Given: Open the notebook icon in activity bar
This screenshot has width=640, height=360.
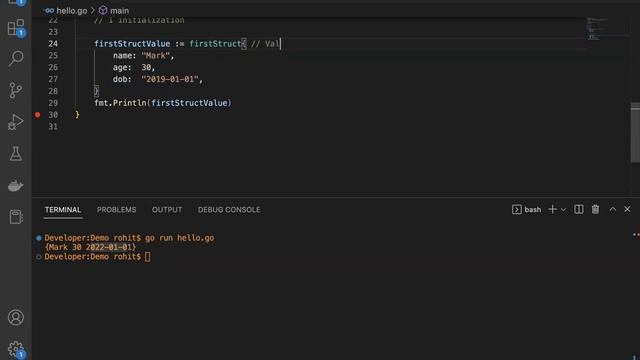Looking at the screenshot, I should coord(16,217).
